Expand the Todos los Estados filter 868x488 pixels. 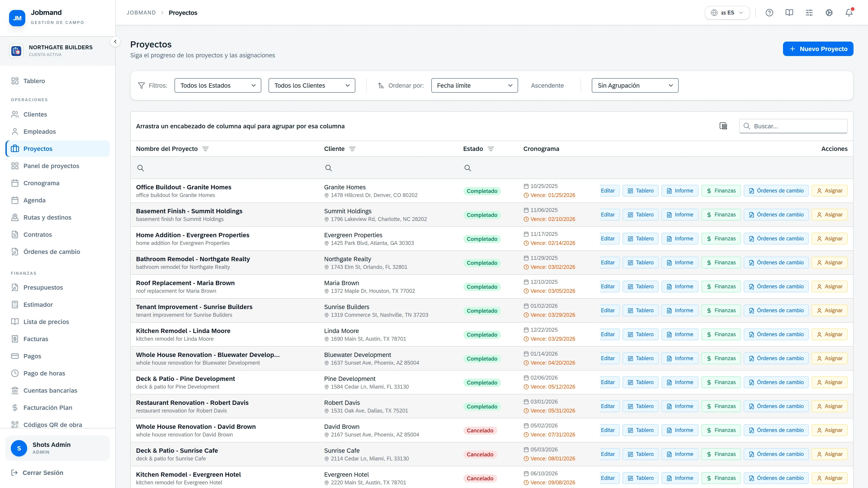pyautogui.click(x=218, y=86)
